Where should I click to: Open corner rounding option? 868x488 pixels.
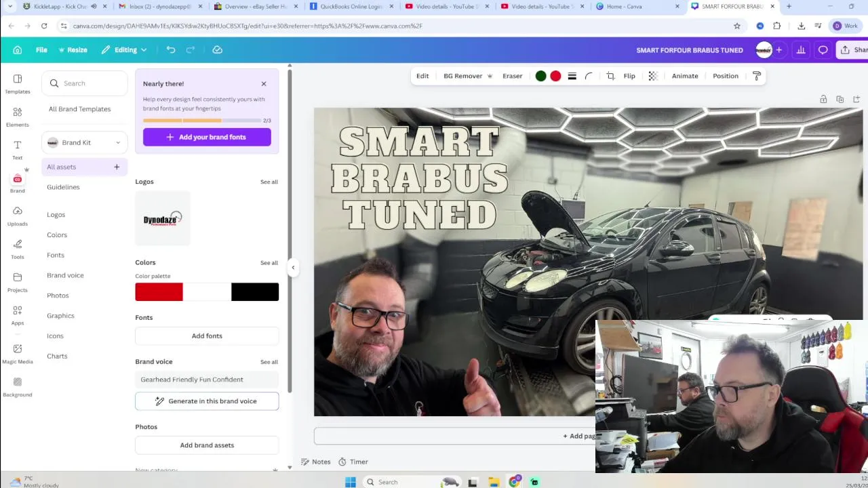[589, 76]
